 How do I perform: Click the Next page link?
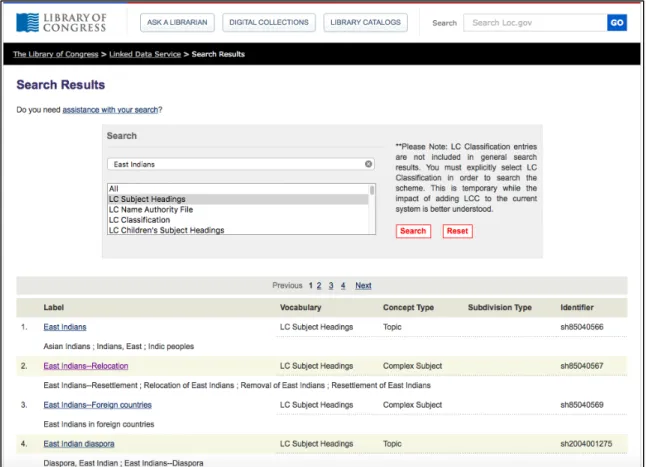pyautogui.click(x=363, y=285)
